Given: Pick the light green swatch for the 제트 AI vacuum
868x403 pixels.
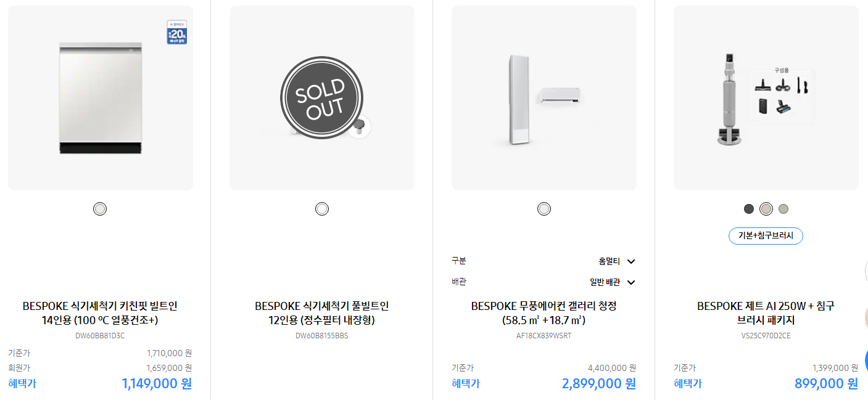Looking at the screenshot, I should [783, 208].
